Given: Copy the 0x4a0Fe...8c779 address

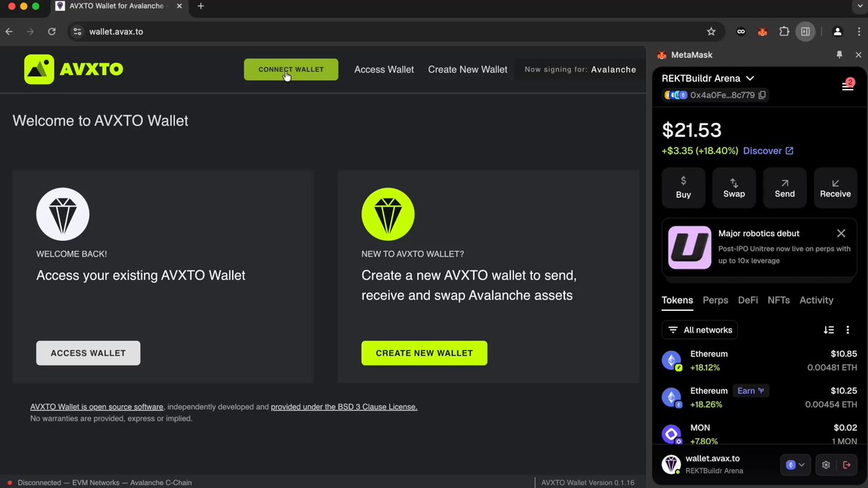Looking at the screenshot, I should [x=762, y=95].
